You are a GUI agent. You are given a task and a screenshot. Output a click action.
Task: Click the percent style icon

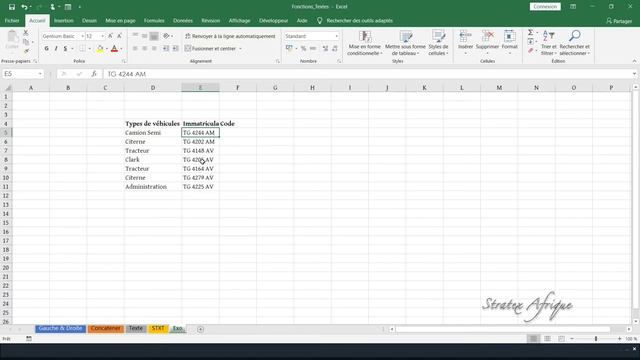pos(303,49)
